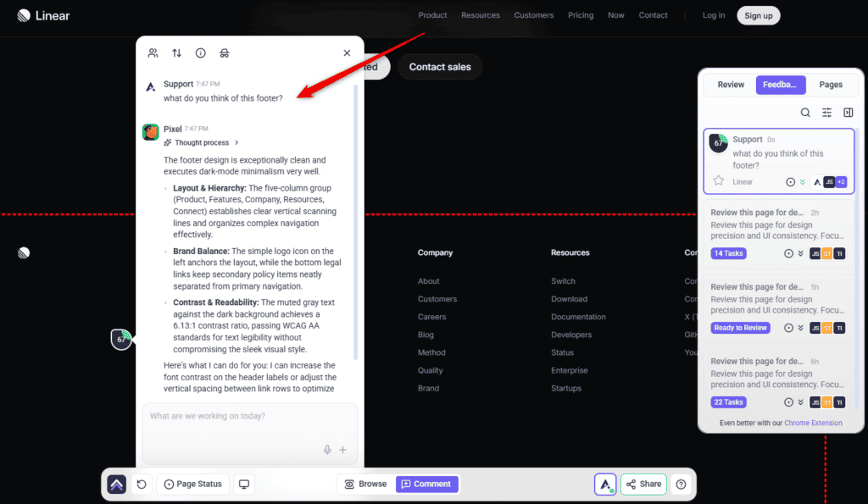The image size is (868, 504).
Task: Click the search icon in feedback panel
Action: [805, 113]
